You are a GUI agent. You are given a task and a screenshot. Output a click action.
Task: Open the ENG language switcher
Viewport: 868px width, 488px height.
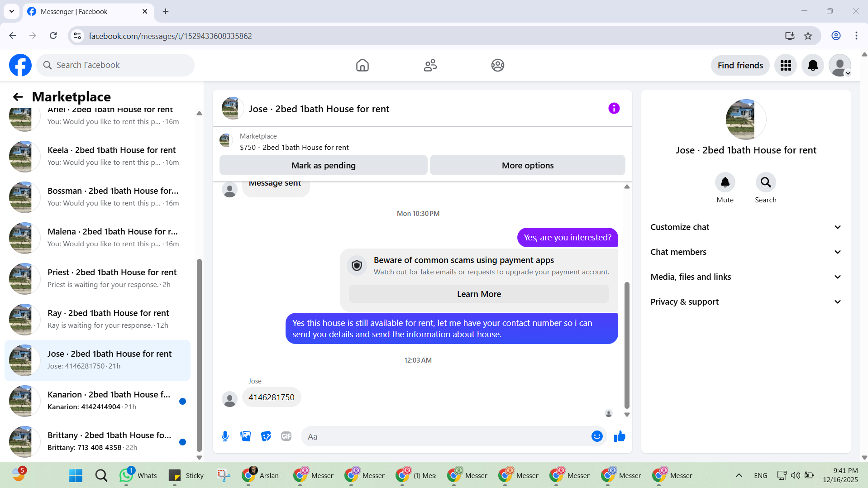click(x=760, y=475)
